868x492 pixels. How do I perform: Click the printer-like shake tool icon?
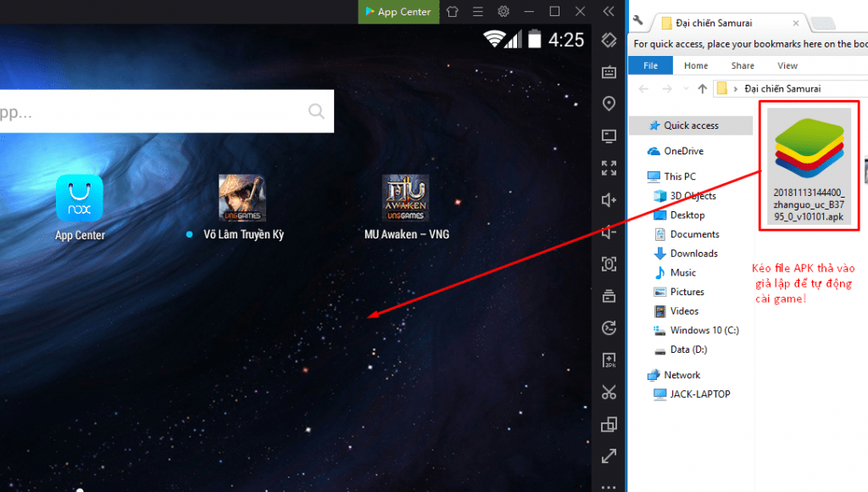[609, 296]
